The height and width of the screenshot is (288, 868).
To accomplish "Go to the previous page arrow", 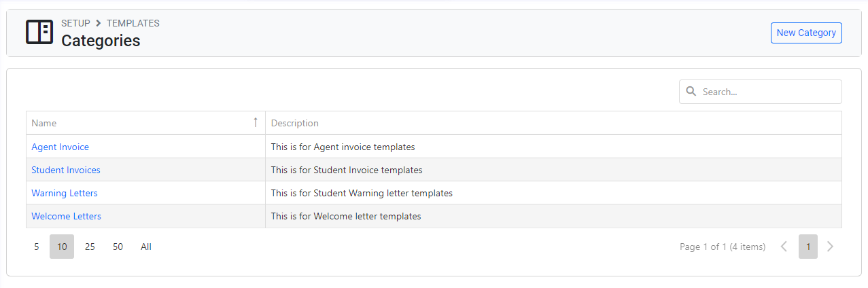I will 784,247.
